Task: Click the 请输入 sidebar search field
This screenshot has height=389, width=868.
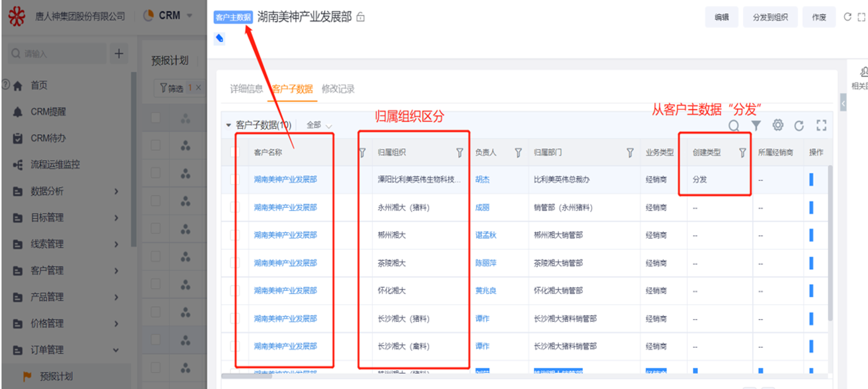Action: [57, 53]
